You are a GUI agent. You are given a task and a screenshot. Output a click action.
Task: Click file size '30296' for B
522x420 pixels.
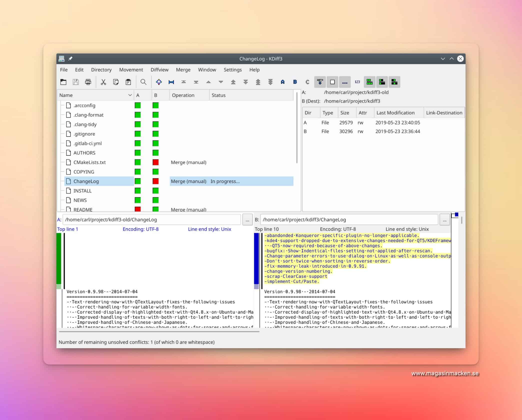346,131
